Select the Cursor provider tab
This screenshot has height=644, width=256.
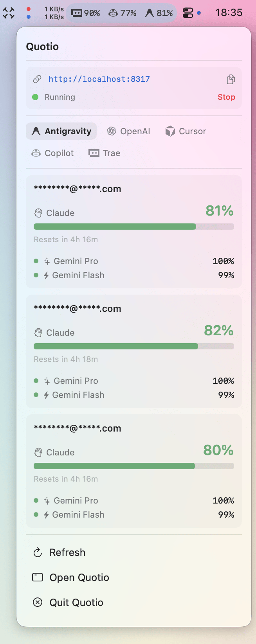pos(186,131)
